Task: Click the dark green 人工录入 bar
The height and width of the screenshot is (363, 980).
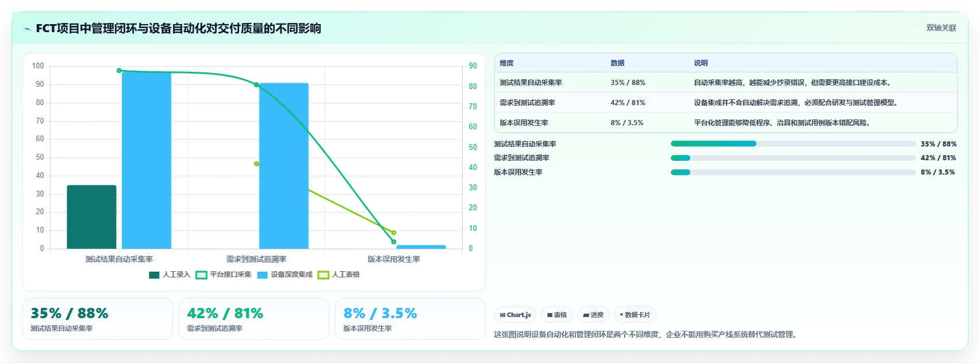Action: click(x=91, y=217)
